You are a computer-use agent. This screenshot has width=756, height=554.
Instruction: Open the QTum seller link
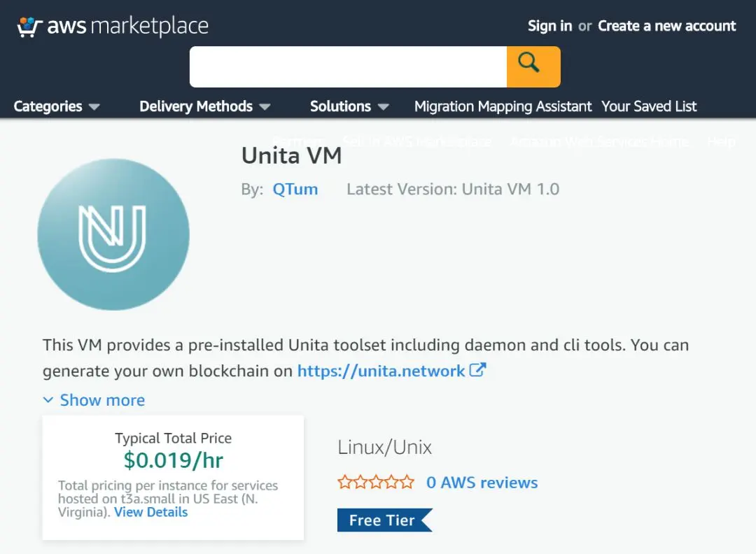(295, 189)
